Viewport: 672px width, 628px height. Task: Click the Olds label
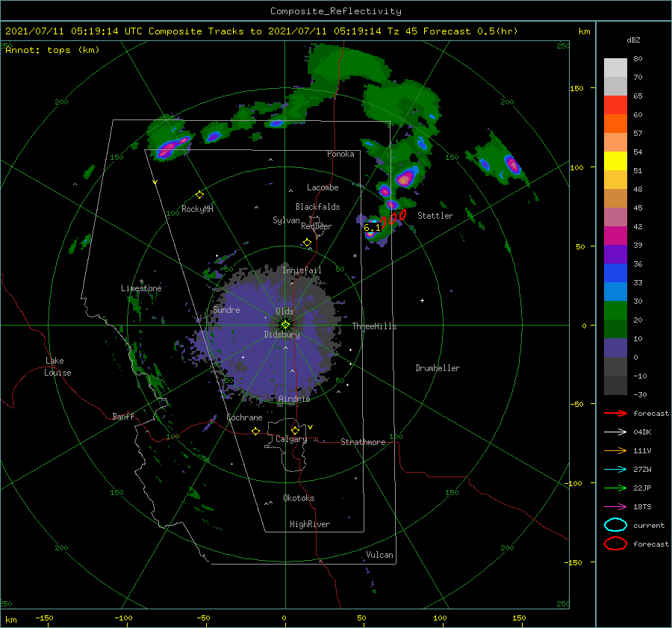coord(284,311)
